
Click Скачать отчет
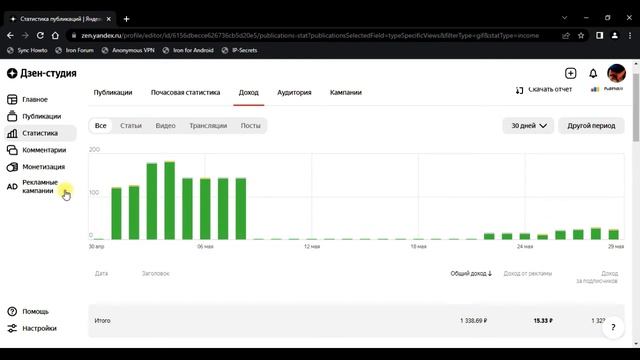click(544, 89)
